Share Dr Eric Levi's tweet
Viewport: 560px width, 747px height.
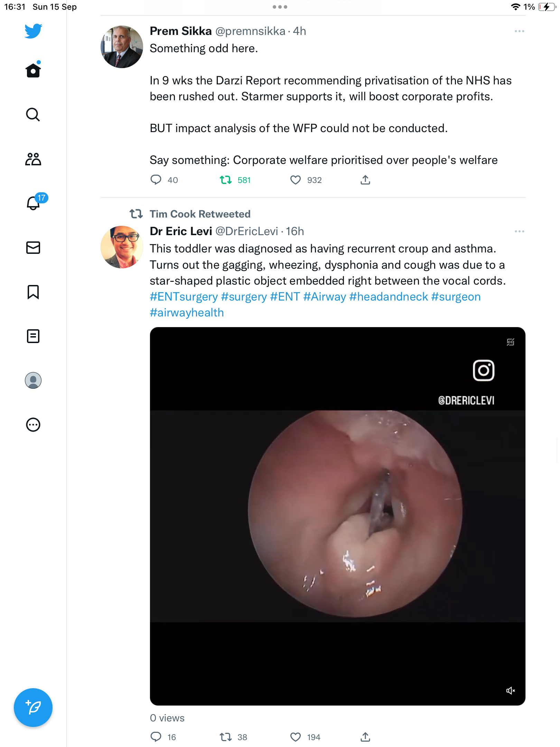[365, 737]
